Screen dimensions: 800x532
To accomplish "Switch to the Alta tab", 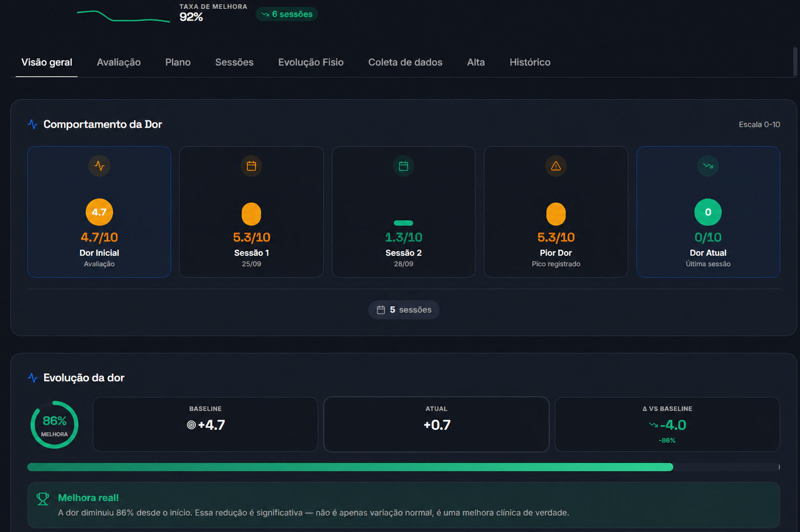I will coord(476,62).
